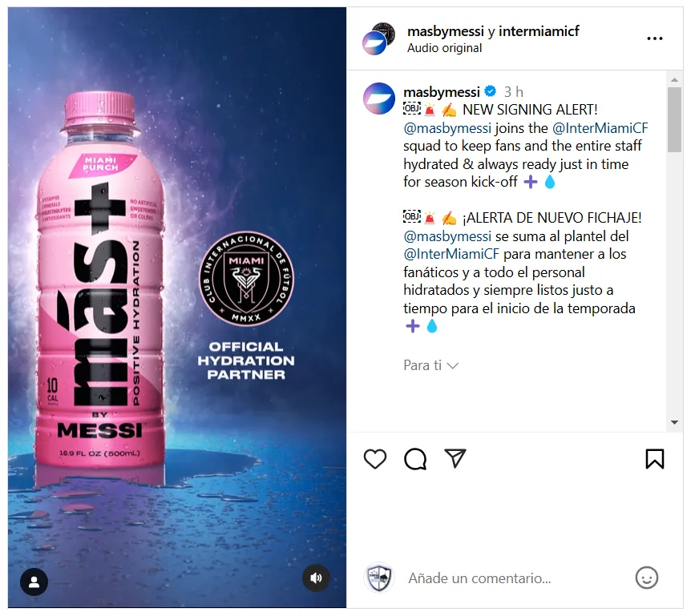Click the Más+ bottle video to pause
Viewport: 691px width, 616px height.
point(176,308)
